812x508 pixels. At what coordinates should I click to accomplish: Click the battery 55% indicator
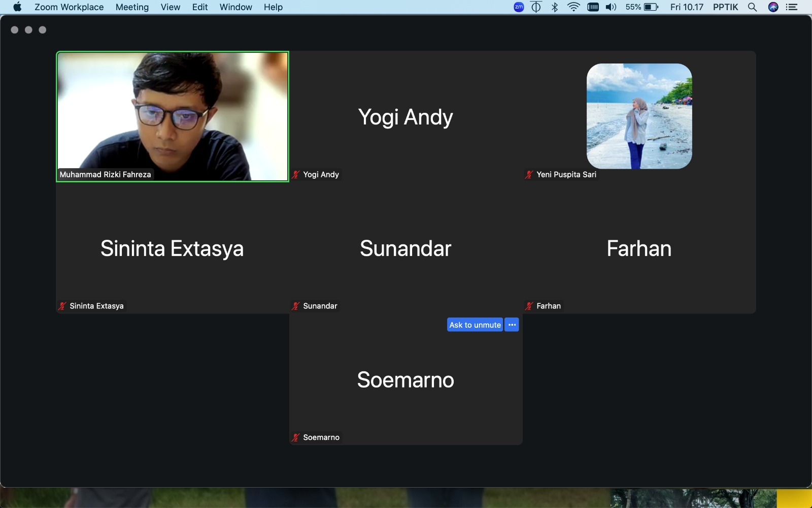[x=642, y=7]
